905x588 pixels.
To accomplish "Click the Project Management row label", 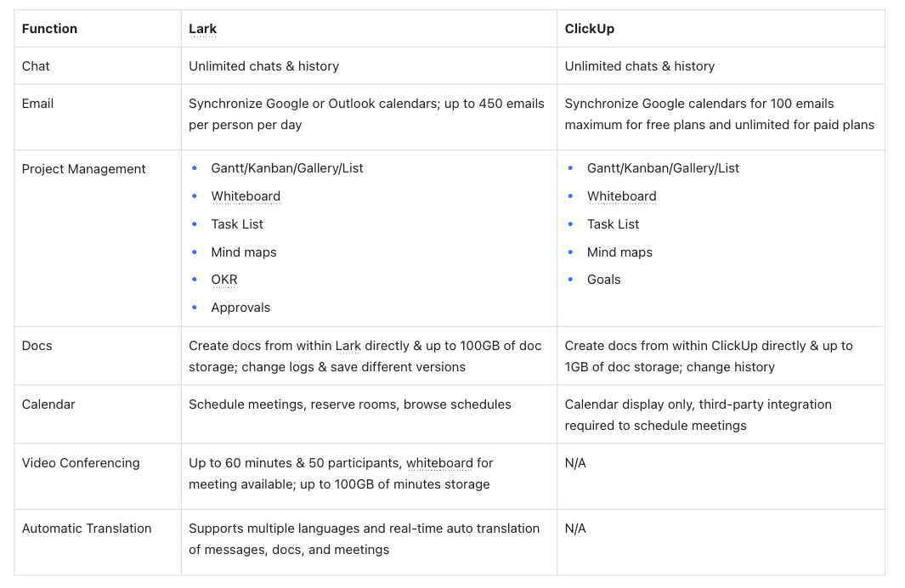I will 83,169.
